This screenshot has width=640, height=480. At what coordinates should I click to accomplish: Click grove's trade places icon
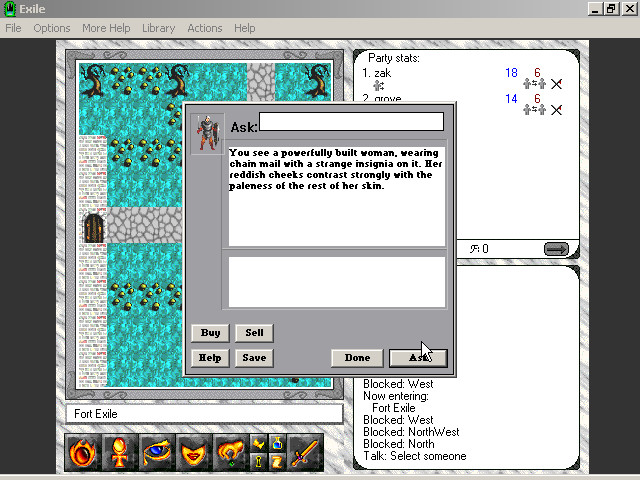[x=534, y=110]
